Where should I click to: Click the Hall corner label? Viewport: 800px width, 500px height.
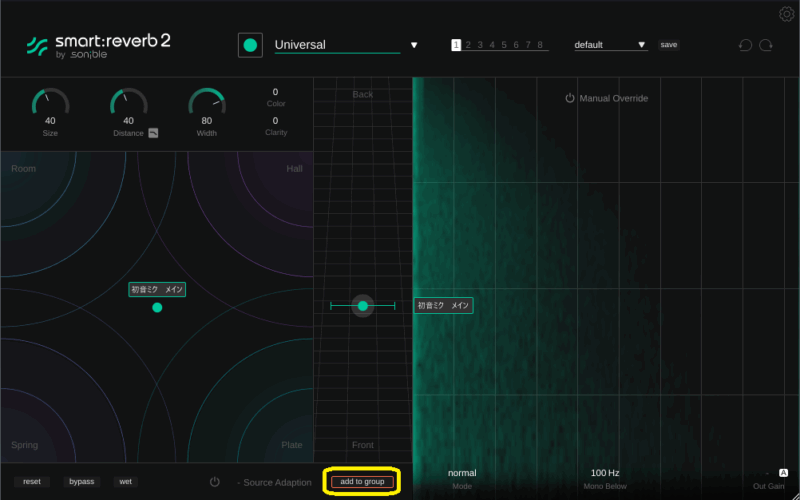[294, 168]
